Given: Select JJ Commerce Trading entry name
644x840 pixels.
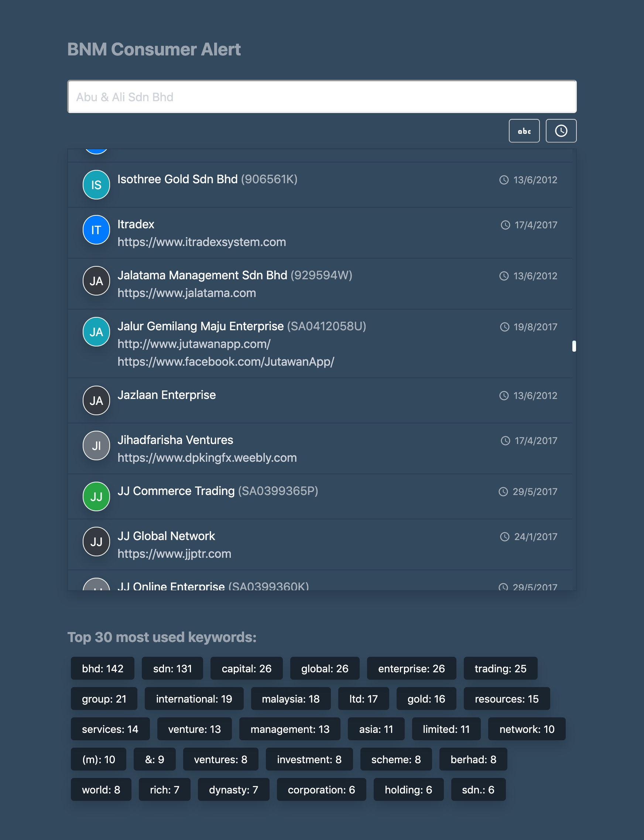Looking at the screenshot, I should pos(176,491).
